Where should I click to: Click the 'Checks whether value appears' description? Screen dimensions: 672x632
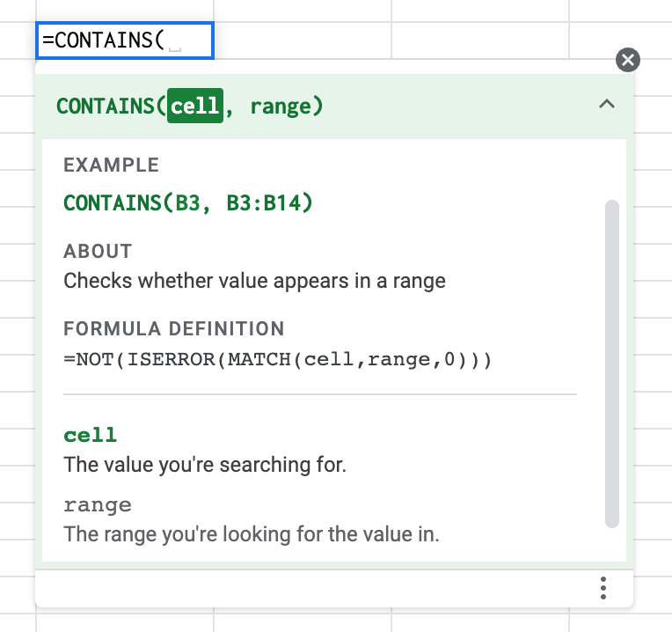(x=254, y=282)
